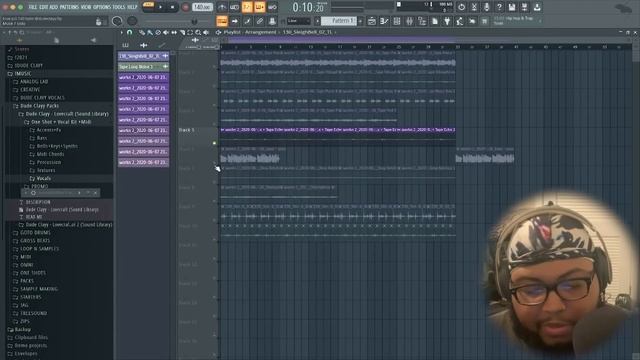The height and width of the screenshot is (360, 640).
Task: Toggle the metronome icon
Action: point(222,7)
